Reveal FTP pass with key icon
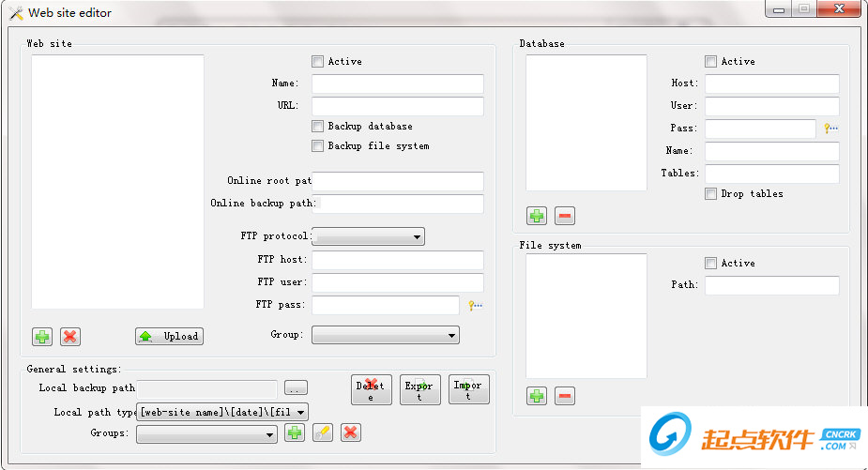The height and width of the screenshot is (470, 868). (475, 305)
